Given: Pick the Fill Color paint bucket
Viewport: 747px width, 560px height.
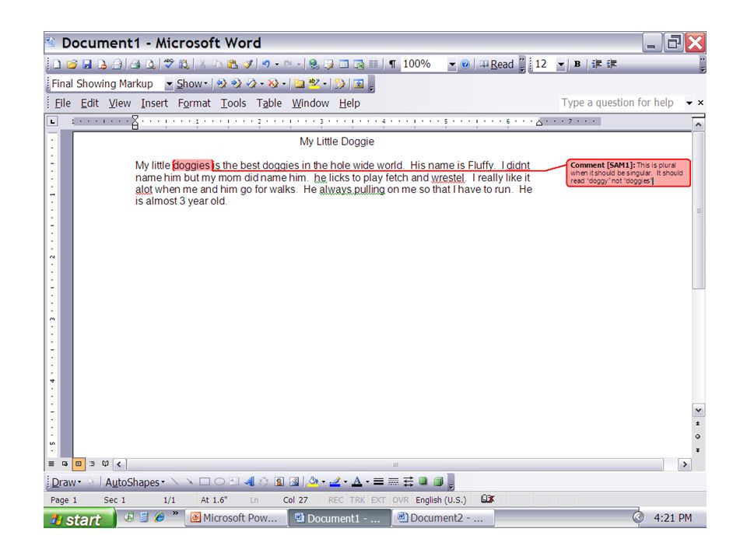Looking at the screenshot, I should pyautogui.click(x=313, y=482).
